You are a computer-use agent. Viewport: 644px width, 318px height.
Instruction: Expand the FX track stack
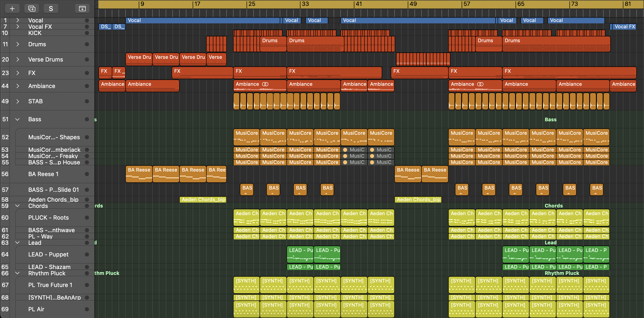(18, 73)
